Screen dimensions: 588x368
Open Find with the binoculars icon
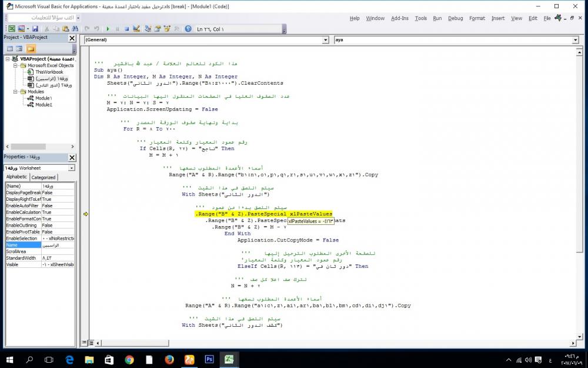(x=75, y=29)
